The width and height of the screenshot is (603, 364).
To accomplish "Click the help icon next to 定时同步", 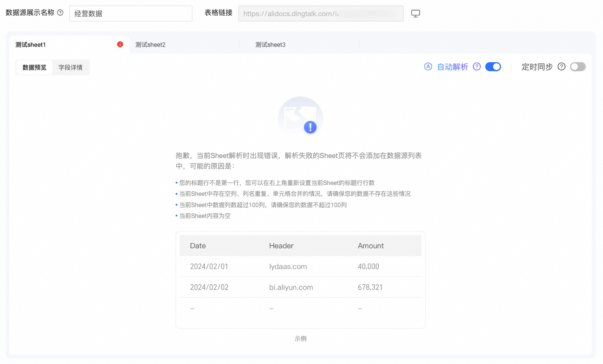I will point(561,67).
